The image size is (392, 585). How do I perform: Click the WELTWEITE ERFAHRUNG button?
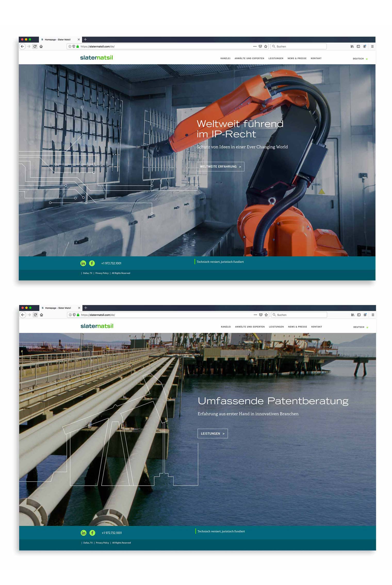[221, 167]
